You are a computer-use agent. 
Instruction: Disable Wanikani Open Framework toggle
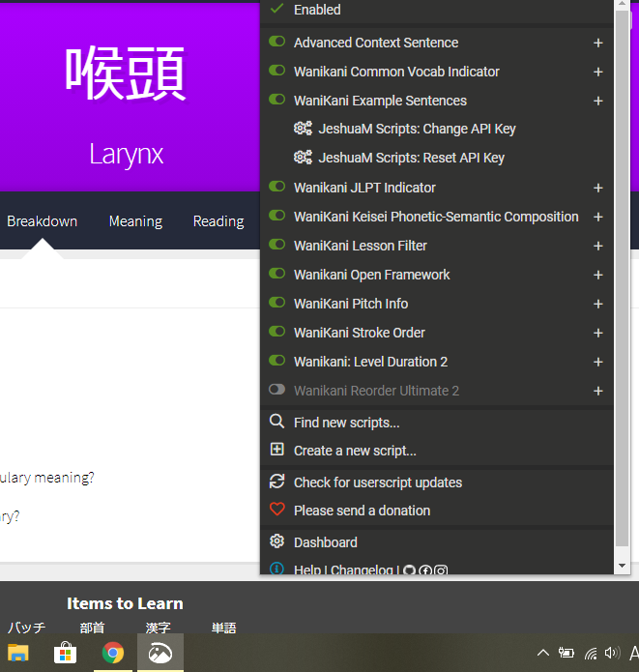276,274
